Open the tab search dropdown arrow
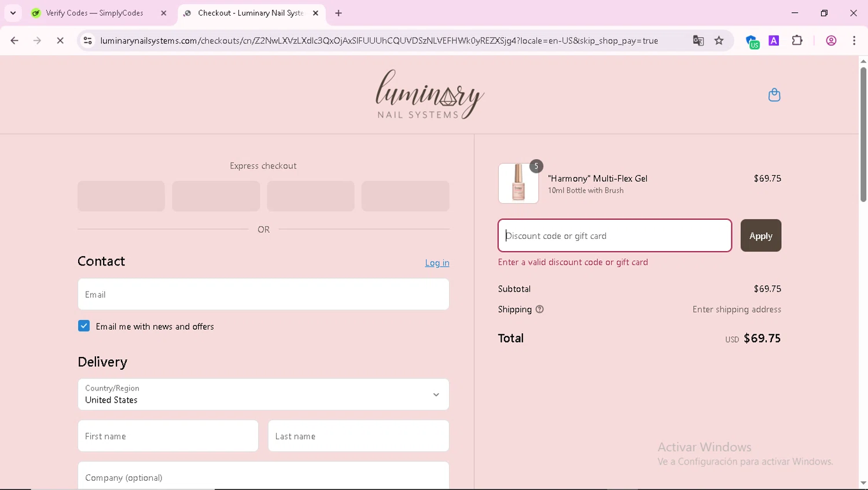 click(13, 13)
